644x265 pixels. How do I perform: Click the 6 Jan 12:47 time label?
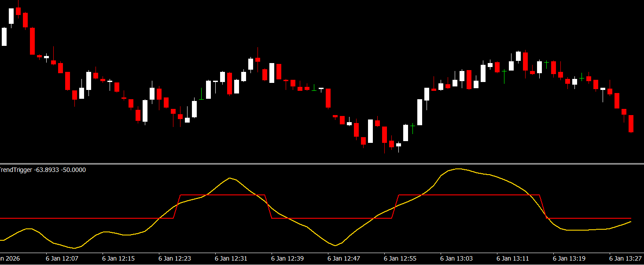pyautogui.click(x=344, y=258)
